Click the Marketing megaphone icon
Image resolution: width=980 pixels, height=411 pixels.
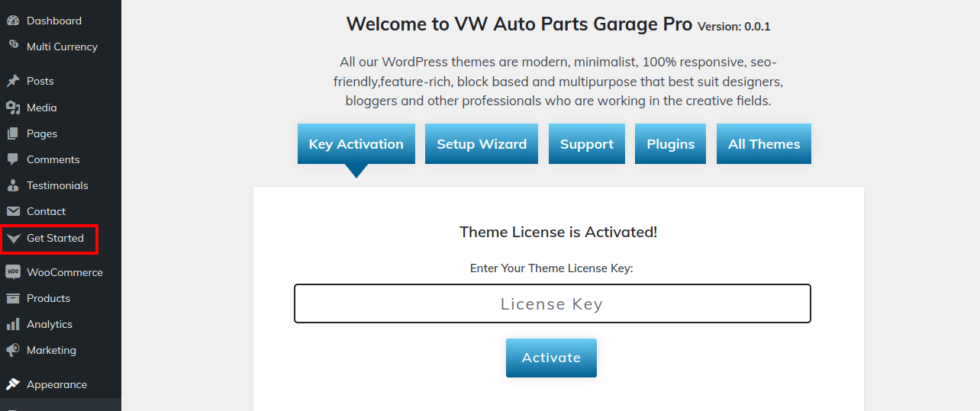[13, 350]
